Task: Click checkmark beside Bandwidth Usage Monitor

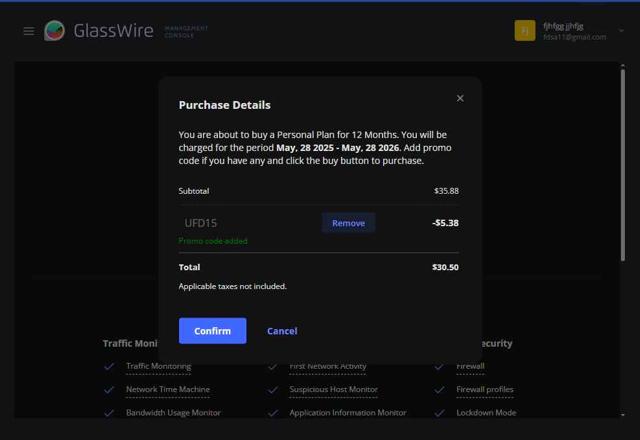Action: click(x=109, y=413)
